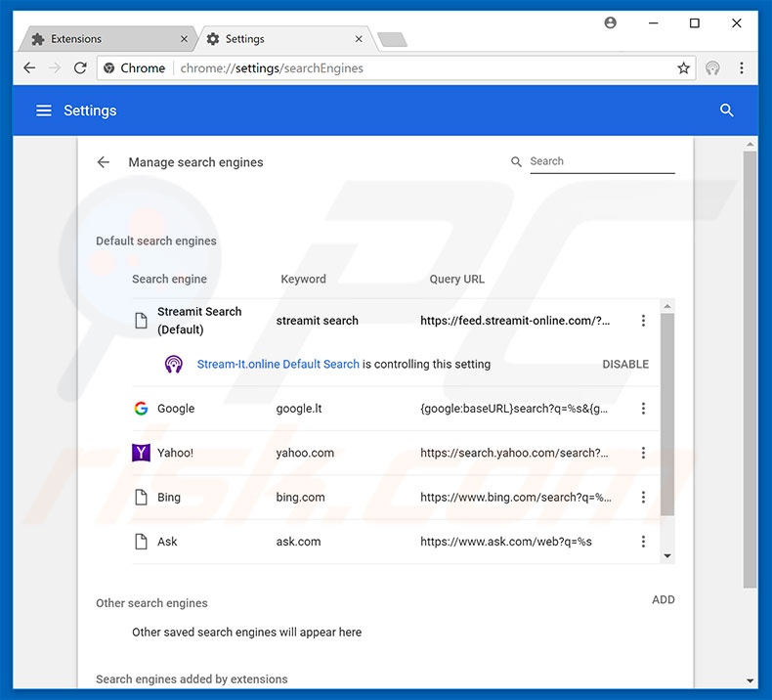Click page scroll down arrow

pyautogui.click(x=750, y=680)
